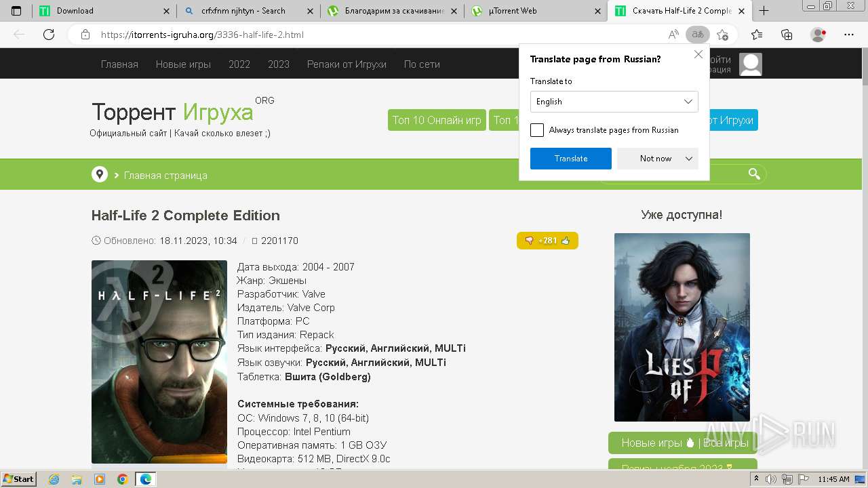This screenshot has width=868, height=488.
Task: Open the Translate to English dropdown
Action: coord(614,102)
